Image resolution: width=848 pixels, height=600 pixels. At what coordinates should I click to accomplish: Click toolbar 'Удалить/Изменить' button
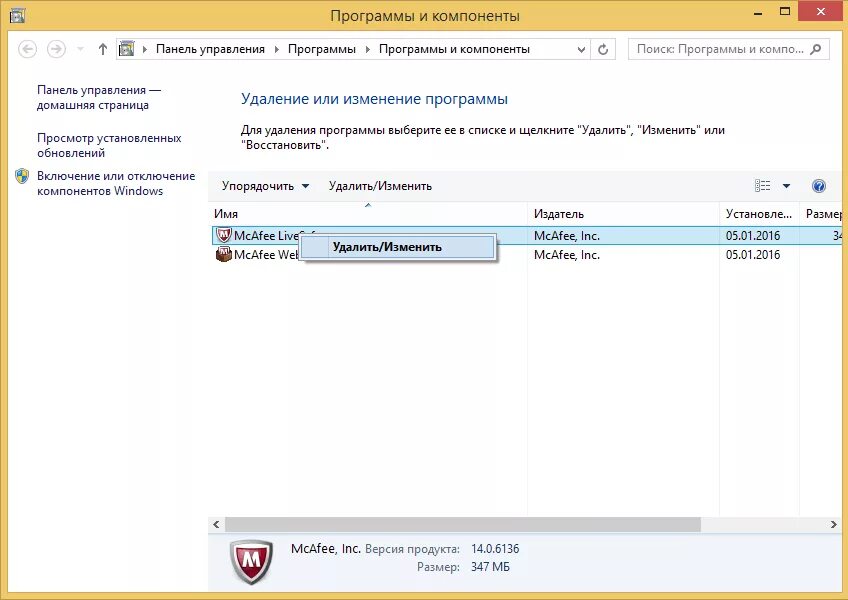[380, 186]
